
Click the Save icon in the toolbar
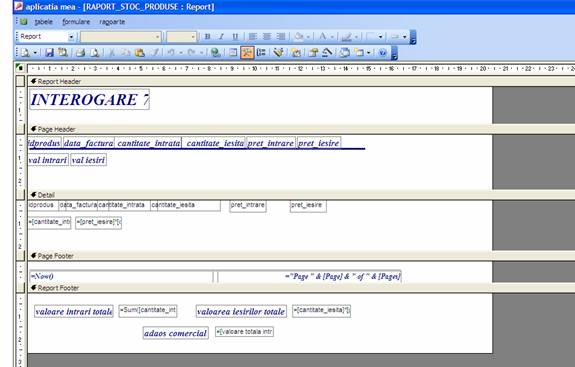click(49, 53)
